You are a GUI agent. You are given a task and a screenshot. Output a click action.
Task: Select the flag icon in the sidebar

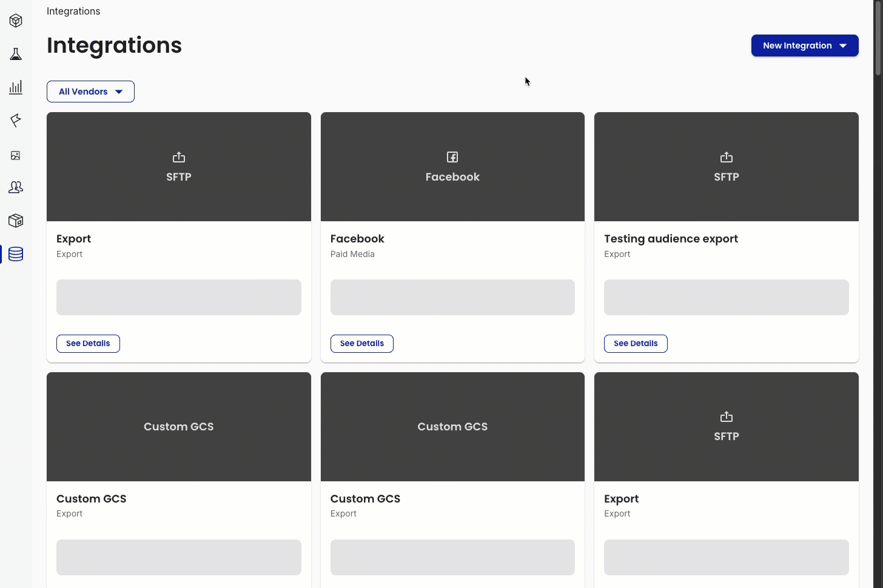[16, 120]
